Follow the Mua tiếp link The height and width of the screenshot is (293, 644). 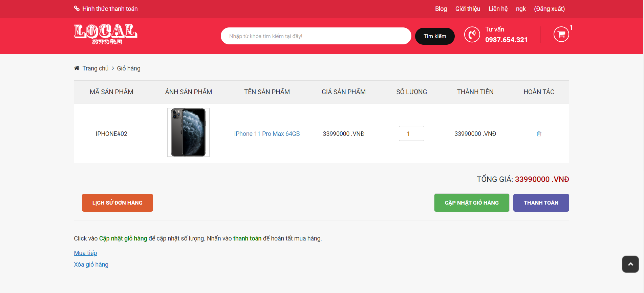pyautogui.click(x=85, y=253)
